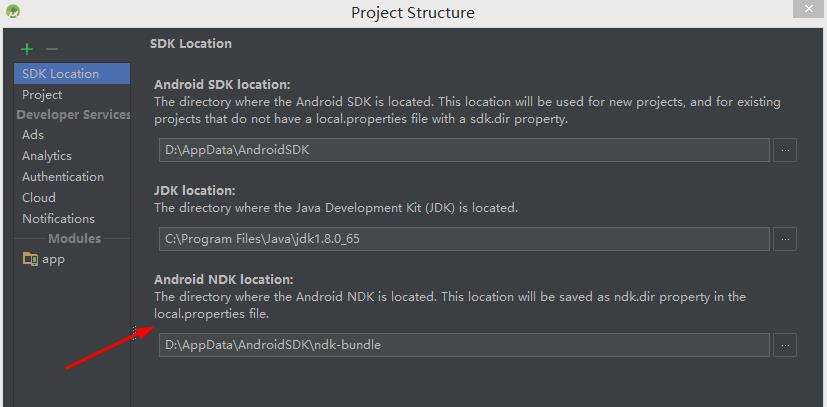Image resolution: width=827 pixels, height=407 pixels.
Task: Click the minus remove module icon
Action: click(x=52, y=49)
